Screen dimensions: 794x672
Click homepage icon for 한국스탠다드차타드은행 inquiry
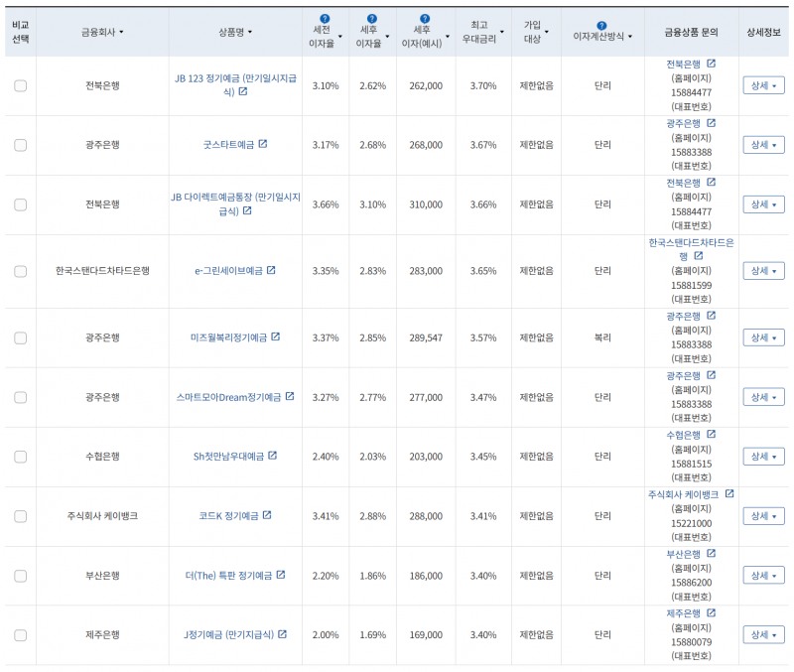pos(699,256)
